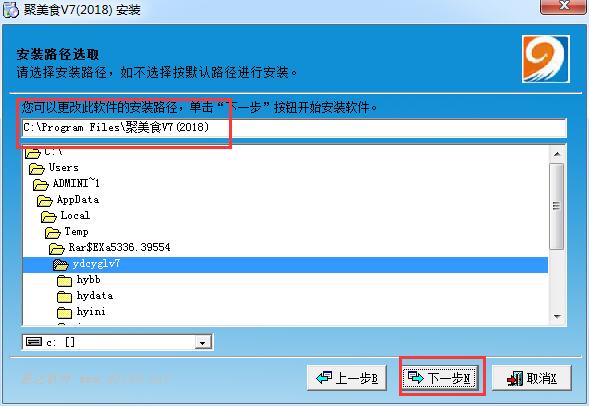Click the hybb folder icon
The image size is (589, 406).
tap(65, 281)
